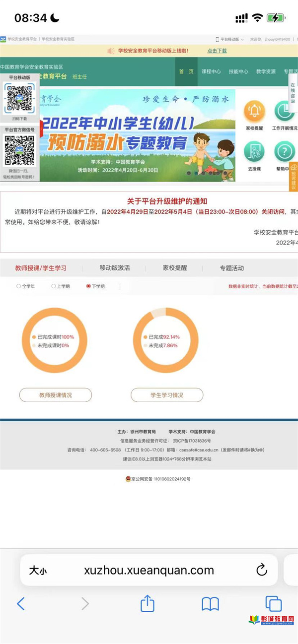The image size is (298, 644).
Task: Reload the page with refresh icon
Action: click(262, 570)
